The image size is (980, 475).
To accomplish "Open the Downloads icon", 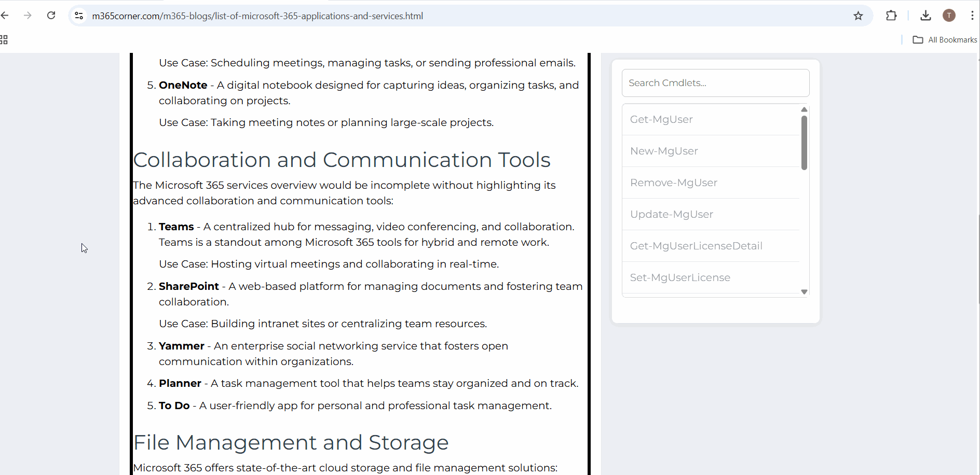I will (925, 16).
